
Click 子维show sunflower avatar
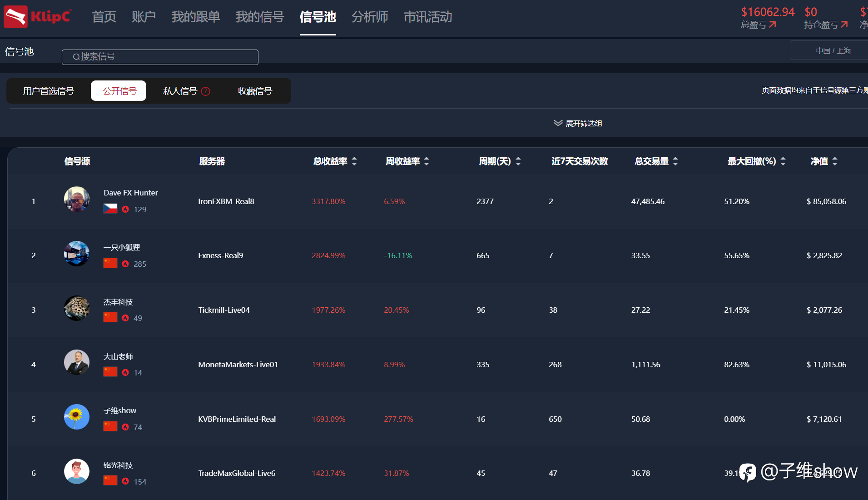(x=77, y=417)
